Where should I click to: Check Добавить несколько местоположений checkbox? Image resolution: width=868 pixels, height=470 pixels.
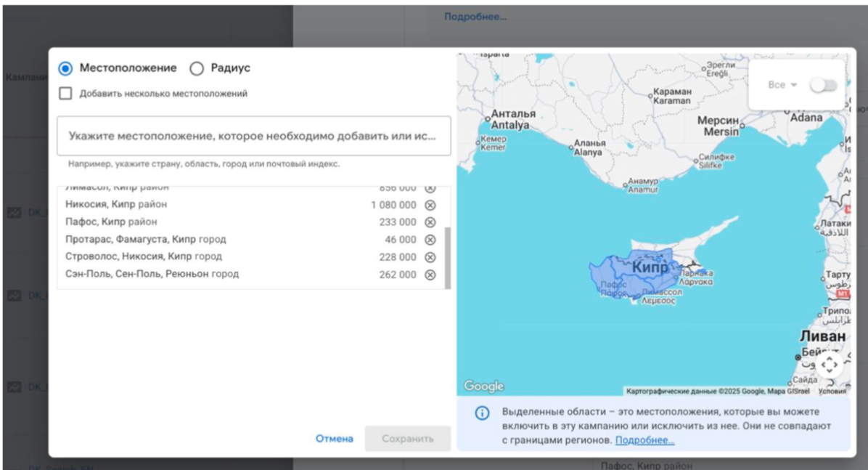[66, 94]
